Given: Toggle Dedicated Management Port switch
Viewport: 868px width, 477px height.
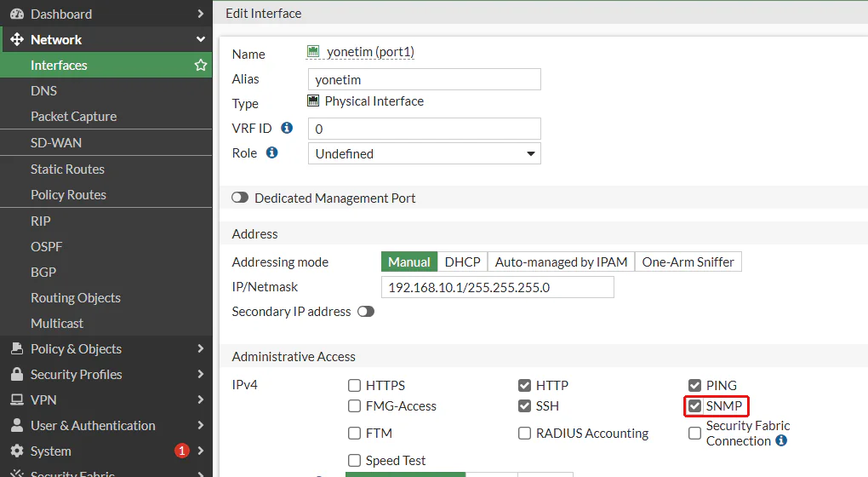Looking at the screenshot, I should point(240,198).
